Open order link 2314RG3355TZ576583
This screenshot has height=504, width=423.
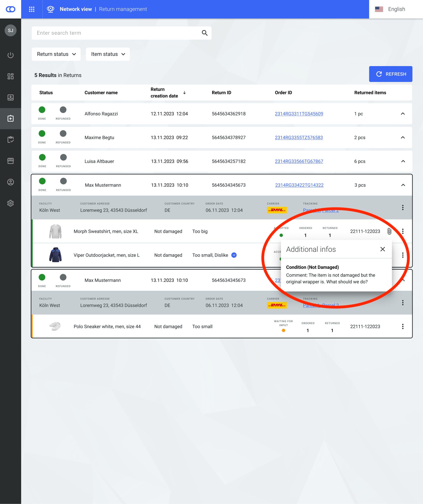coord(299,137)
